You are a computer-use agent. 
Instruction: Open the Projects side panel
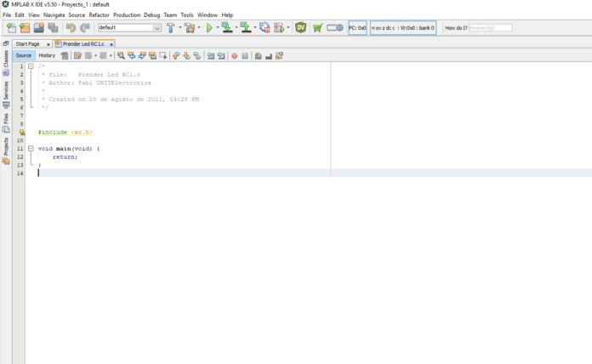(x=5, y=151)
